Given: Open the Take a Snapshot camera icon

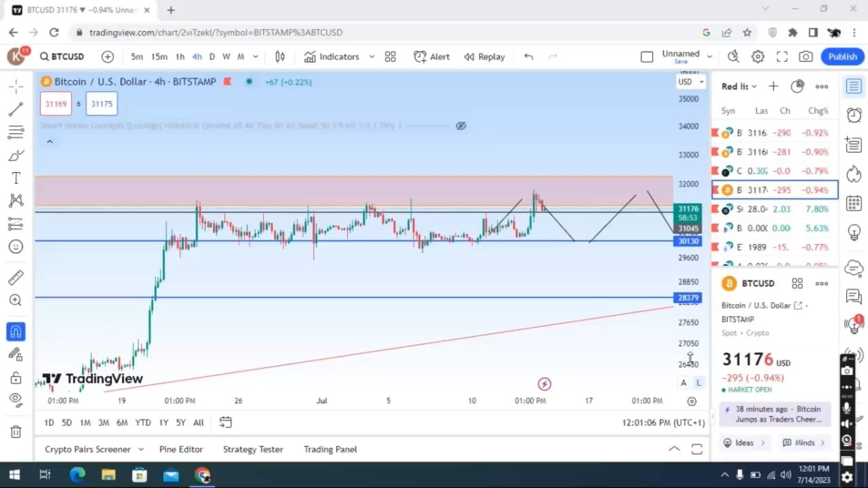Looking at the screenshot, I should coord(806,56).
